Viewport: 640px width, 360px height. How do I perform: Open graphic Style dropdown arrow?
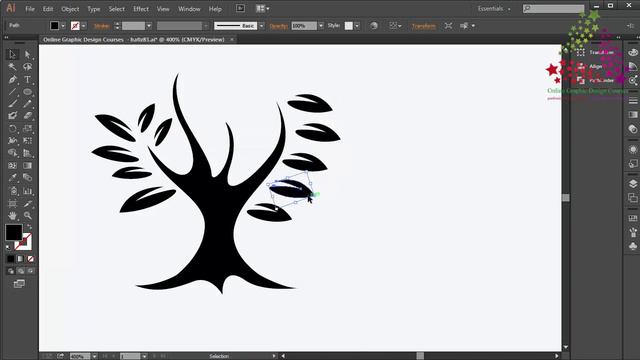pos(357,26)
